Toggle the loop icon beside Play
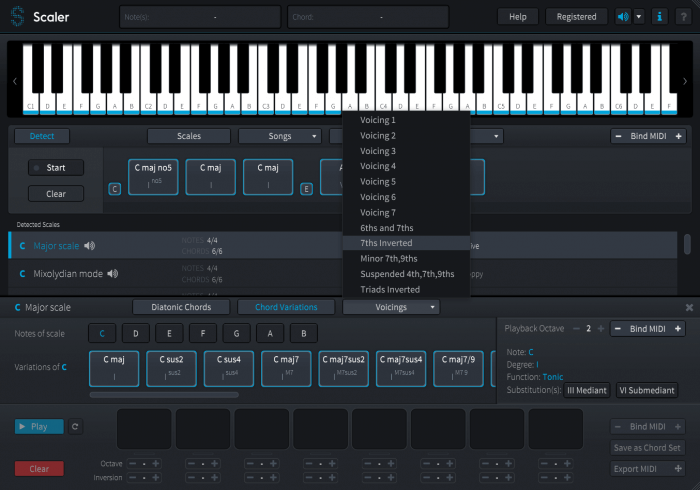The height and width of the screenshot is (490, 700). point(74,426)
